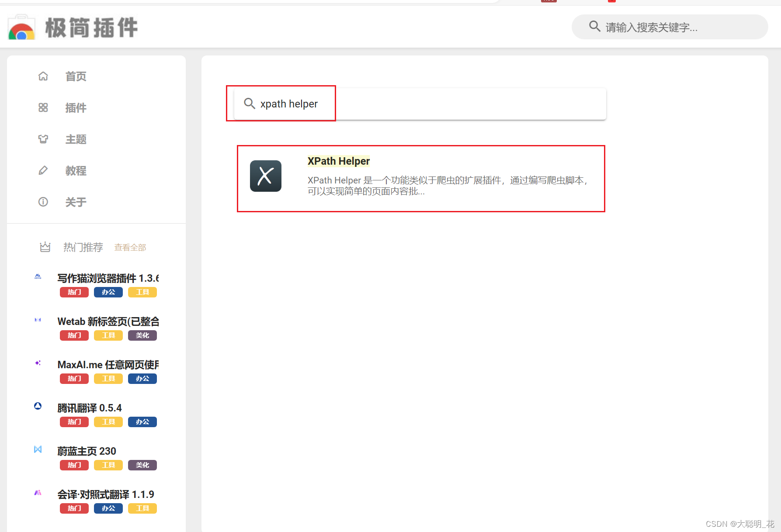Image resolution: width=781 pixels, height=532 pixels.
Task: Click the 热门 tag under Wetab 新标签页
Action: [74, 335]
